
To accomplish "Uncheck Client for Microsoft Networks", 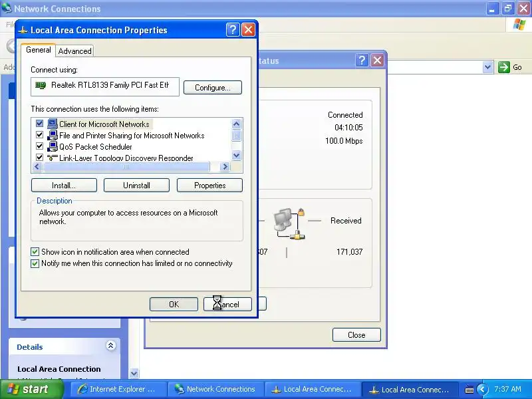I will tap(39, 124).
